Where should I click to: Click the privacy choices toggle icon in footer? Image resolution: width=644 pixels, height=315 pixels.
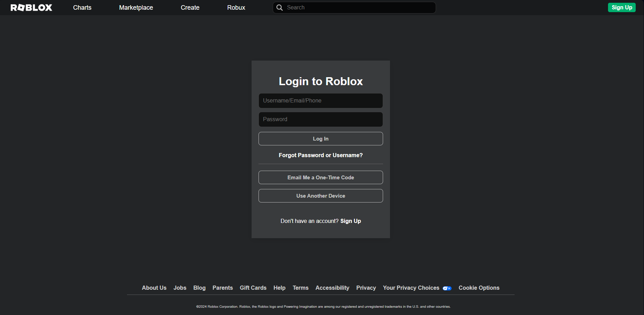[x=447, y=288]
